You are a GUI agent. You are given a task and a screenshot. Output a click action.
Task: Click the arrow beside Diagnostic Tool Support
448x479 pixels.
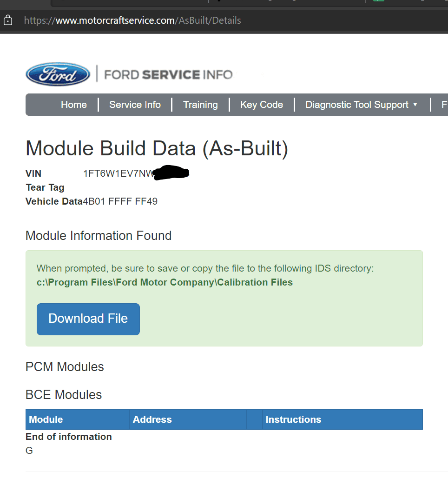tap(415, 105)
